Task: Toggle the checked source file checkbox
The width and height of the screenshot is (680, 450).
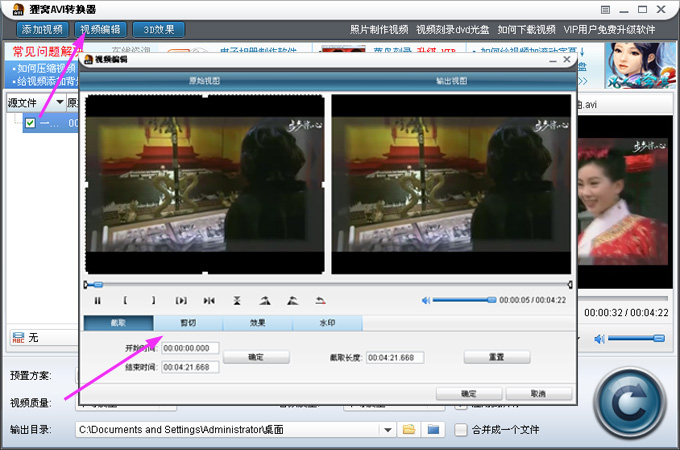Action: coord(30,123)
